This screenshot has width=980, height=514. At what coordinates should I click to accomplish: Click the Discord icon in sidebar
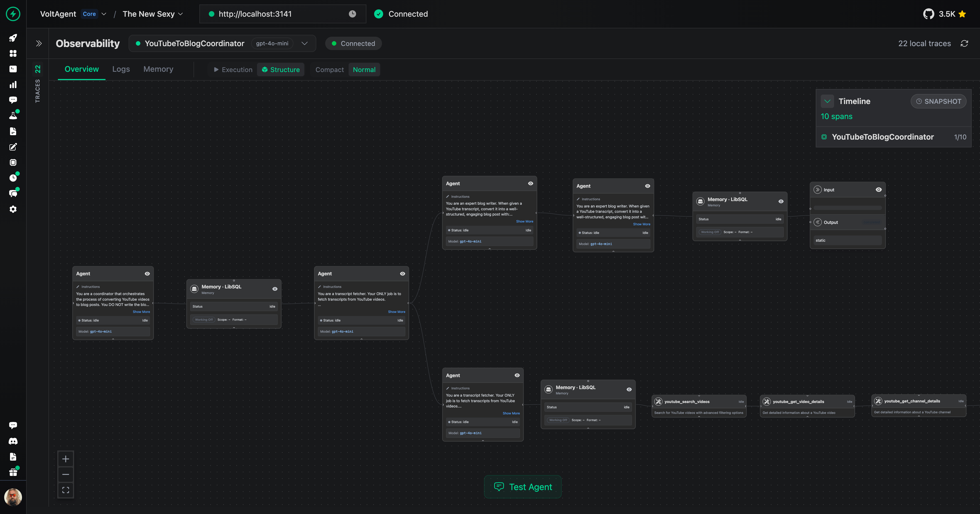click(13, 441)
